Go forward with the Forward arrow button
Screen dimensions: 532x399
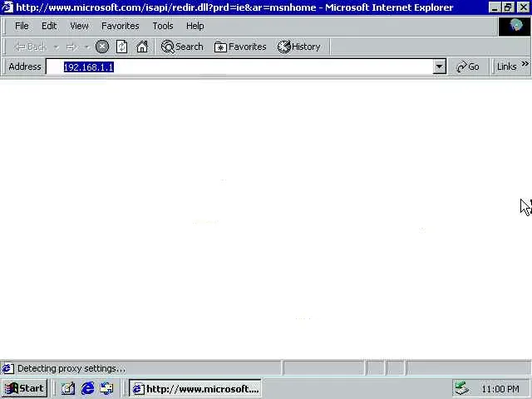coord(71,47)
